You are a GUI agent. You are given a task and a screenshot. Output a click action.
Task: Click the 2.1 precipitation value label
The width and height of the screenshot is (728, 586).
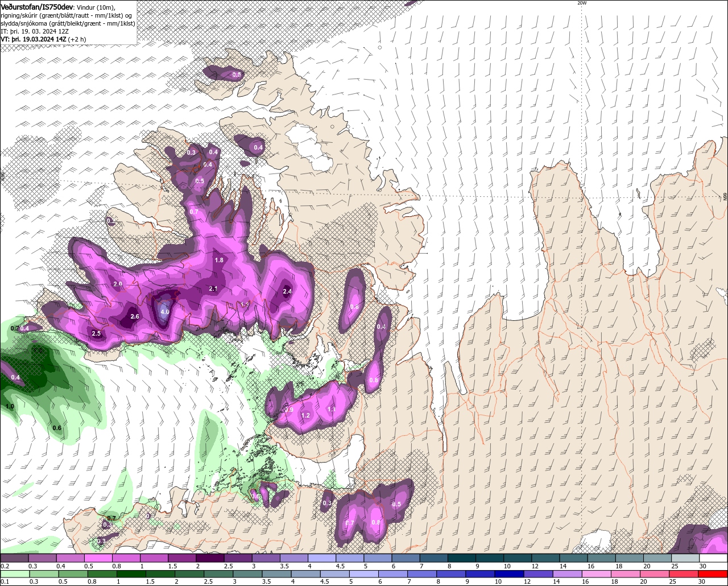tap(213, 288)
